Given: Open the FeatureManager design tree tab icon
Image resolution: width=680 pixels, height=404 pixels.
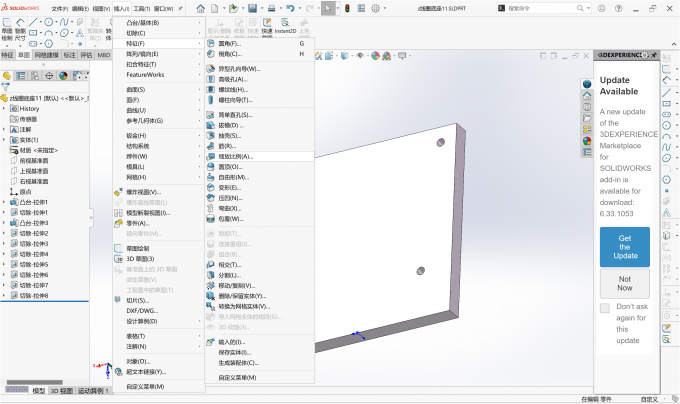Looking at the screenshot, I should 7,76.
